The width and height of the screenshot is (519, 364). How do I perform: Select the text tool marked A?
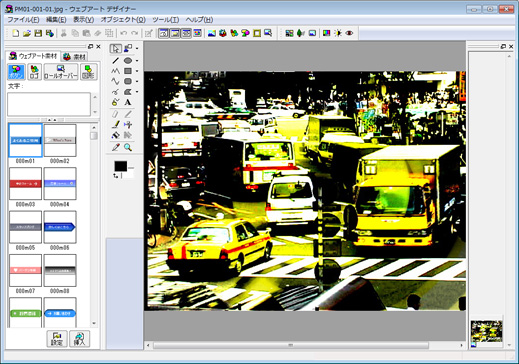click(x=128, y=102)
